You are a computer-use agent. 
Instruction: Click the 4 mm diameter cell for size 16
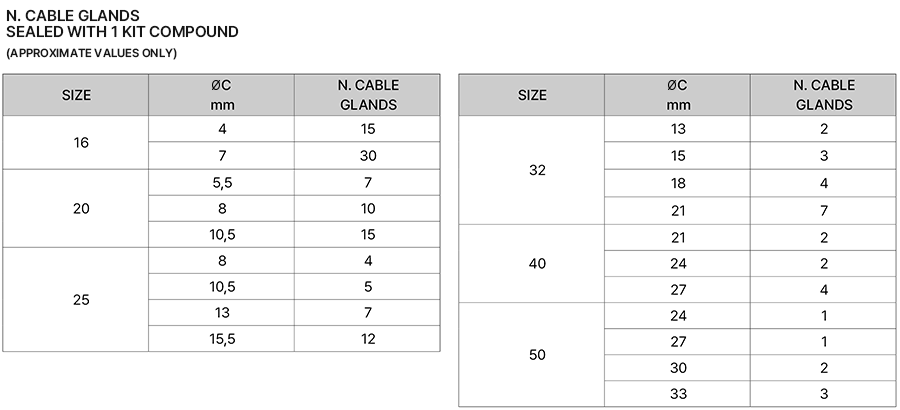(x=221, y=129)
